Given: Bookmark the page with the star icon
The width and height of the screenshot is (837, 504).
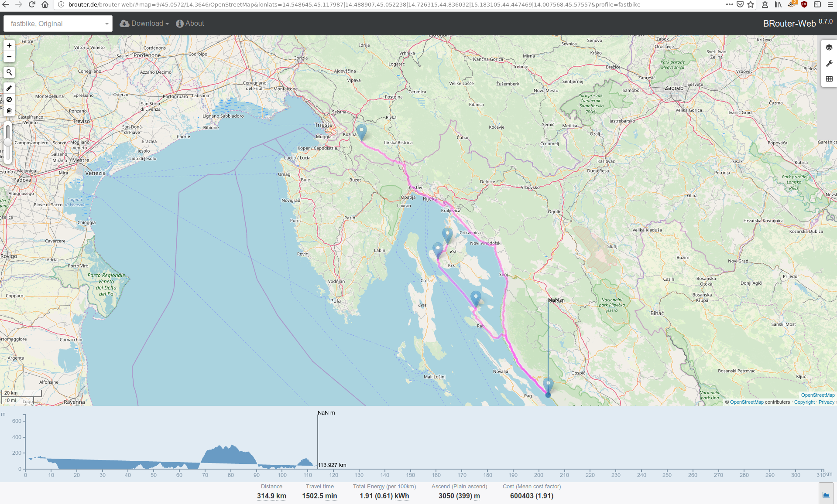Looking at the screenshot, I should coord(751,5).
